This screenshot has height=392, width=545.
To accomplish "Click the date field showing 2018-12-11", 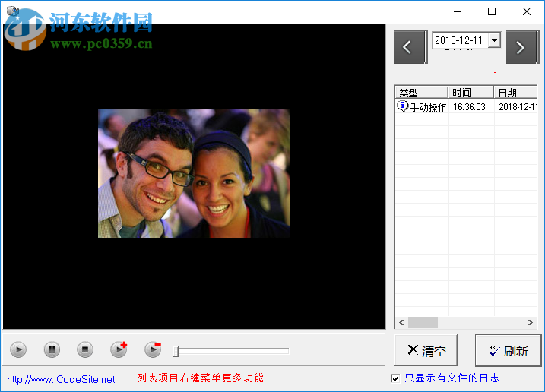I will (x=460, y=40).
